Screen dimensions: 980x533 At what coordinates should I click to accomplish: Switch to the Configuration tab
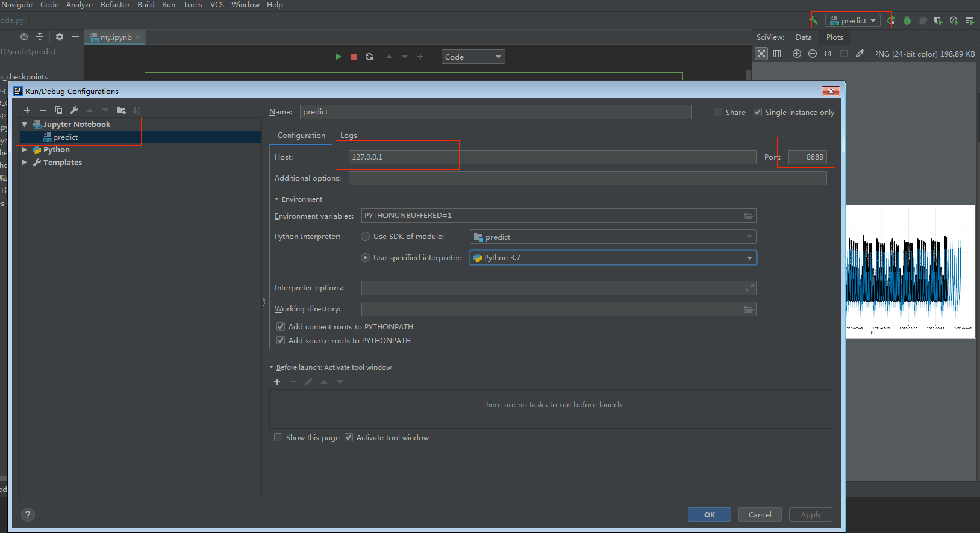coord(301,136)
